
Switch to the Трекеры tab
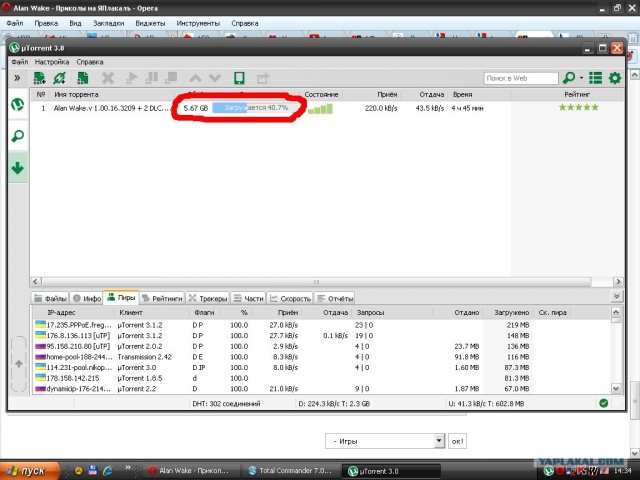coord(208,298)
